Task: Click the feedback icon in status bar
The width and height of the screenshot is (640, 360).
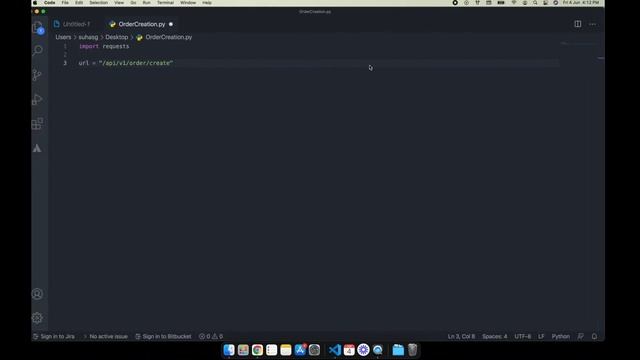Action: pyautogui.click(x=580, y=336)
